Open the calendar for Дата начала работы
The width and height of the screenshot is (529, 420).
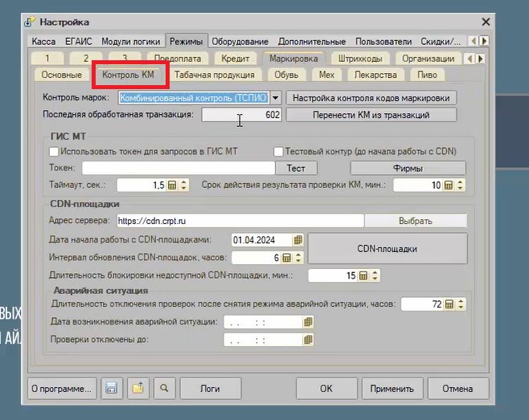pyautogui.click(x=297, y=240)
